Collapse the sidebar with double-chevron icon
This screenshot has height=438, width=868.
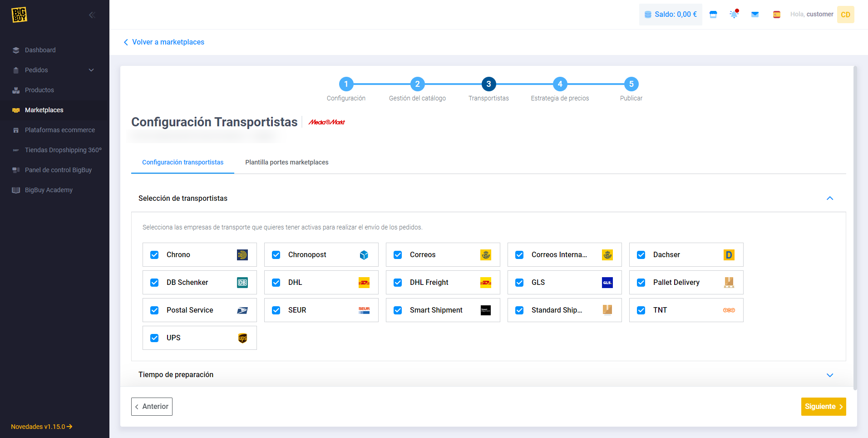(92, 15)
